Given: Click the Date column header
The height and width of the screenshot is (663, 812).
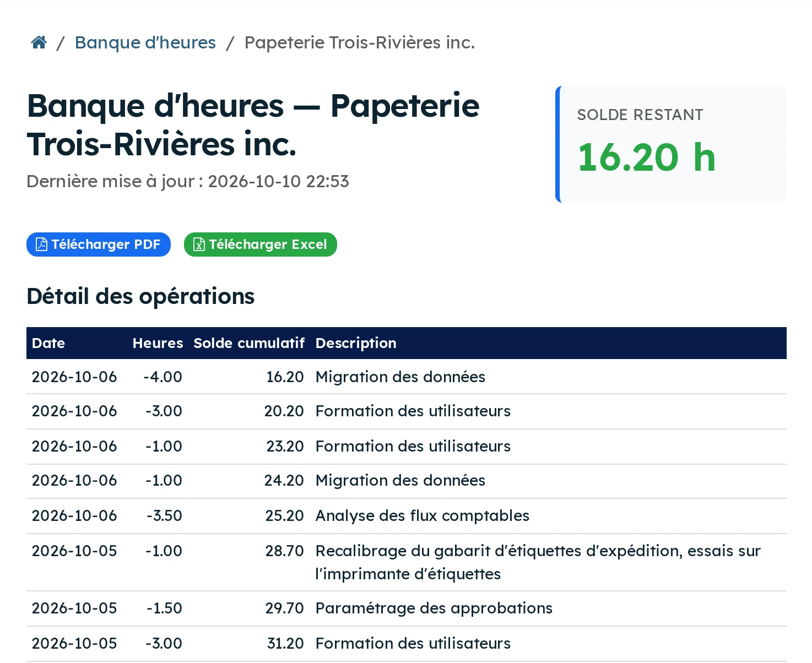Looking at the screenshot, I should tap(48, 343).
